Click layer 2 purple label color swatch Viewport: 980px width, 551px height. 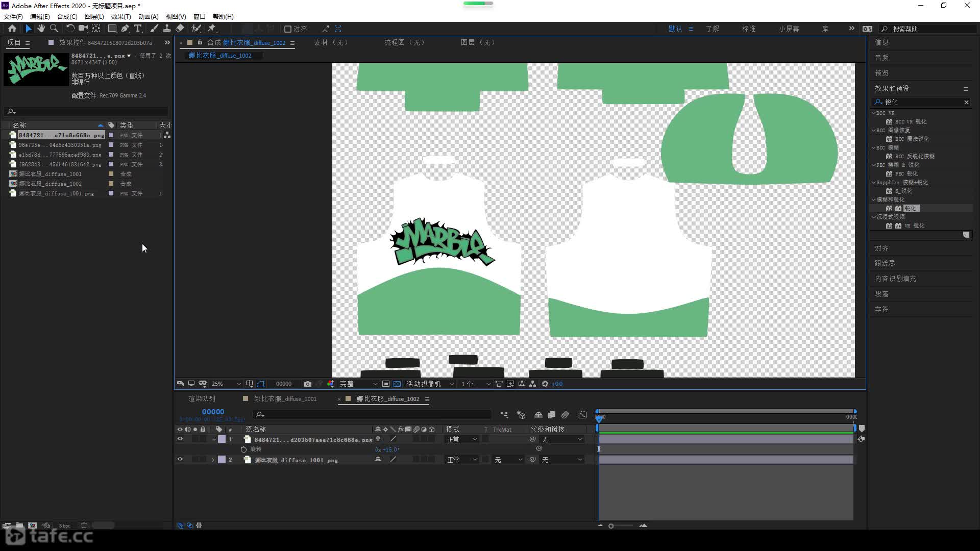(x=222, y=460)
